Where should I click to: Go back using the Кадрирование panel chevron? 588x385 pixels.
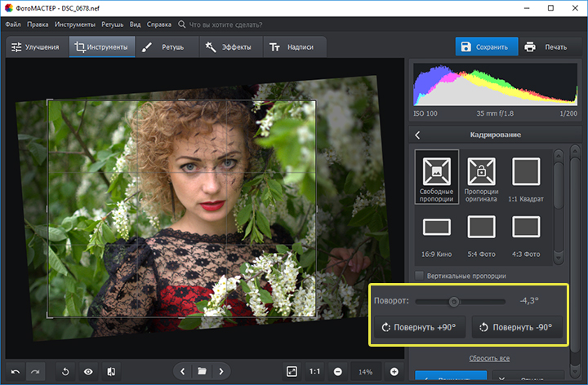(x=417, y=135)
